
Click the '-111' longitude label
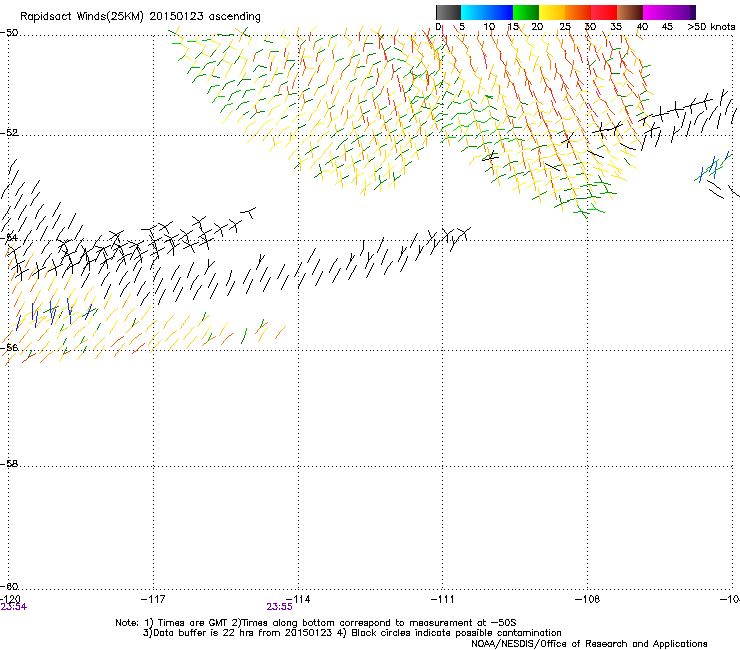click(x=442, y=599)
